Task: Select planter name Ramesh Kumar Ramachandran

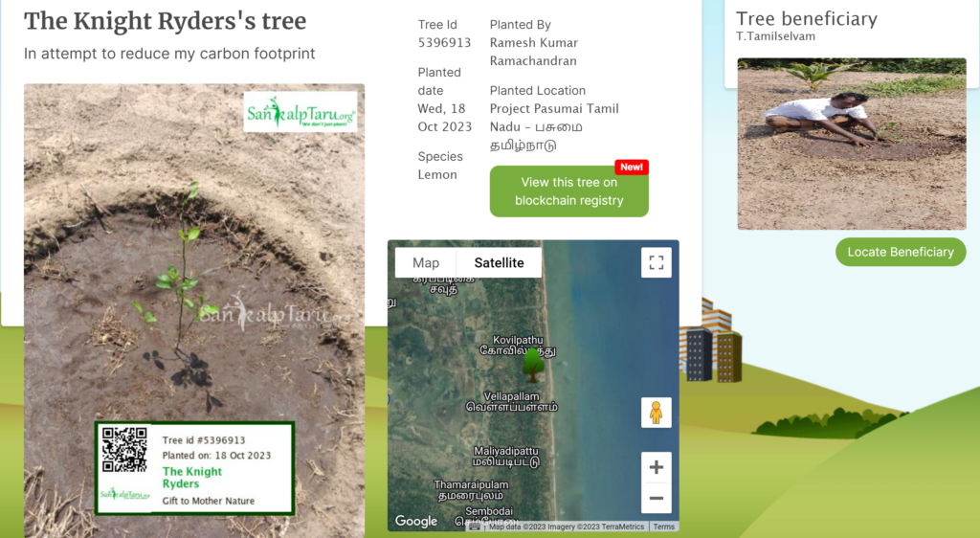Action: coord(534,52)
